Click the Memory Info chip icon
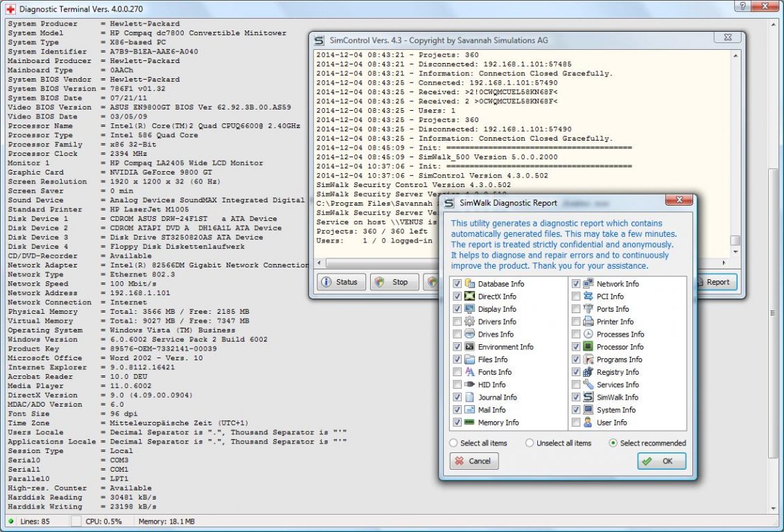The image size is (784, 532). [x=469, y=422]
